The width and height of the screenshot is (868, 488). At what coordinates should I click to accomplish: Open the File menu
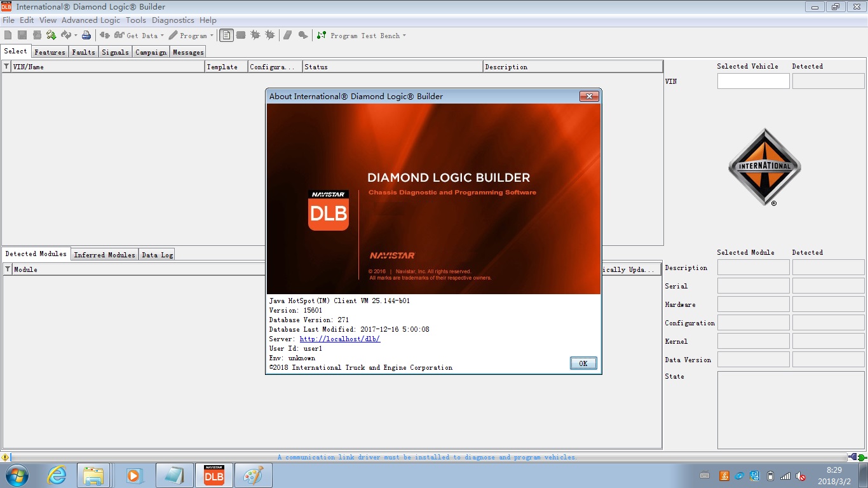pos(8,20)
